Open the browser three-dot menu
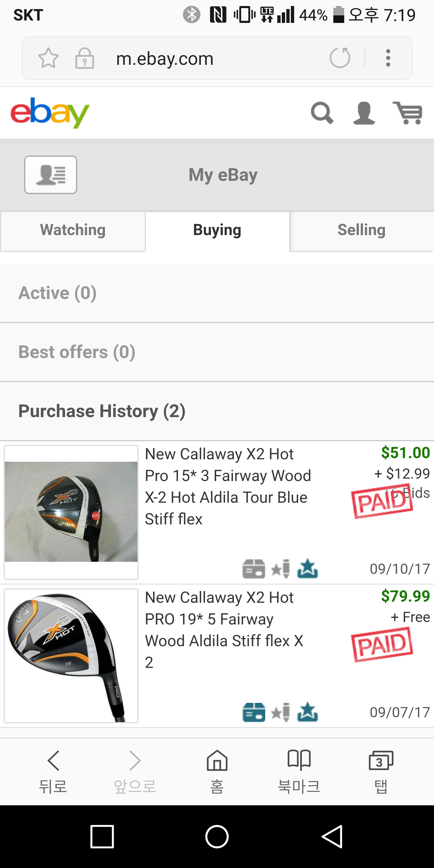 [388, 58]
